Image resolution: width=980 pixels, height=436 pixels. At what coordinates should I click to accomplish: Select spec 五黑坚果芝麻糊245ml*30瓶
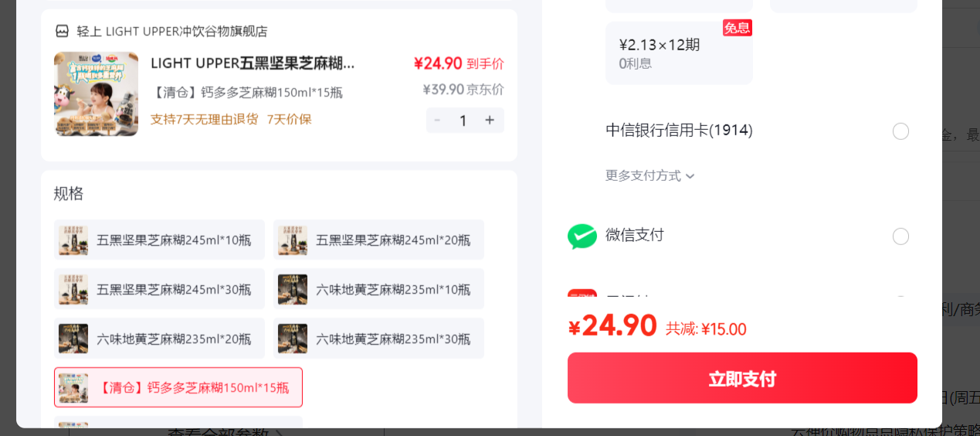pos(159,289)
